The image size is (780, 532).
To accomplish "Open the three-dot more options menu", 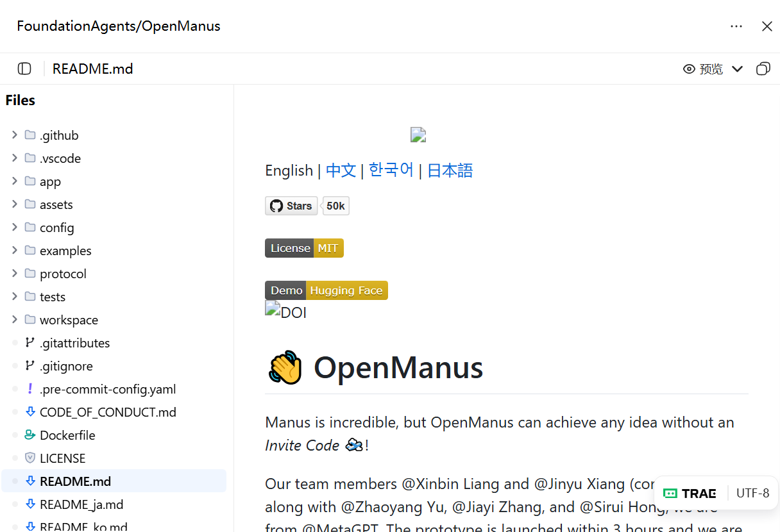I will coord(736,26).
